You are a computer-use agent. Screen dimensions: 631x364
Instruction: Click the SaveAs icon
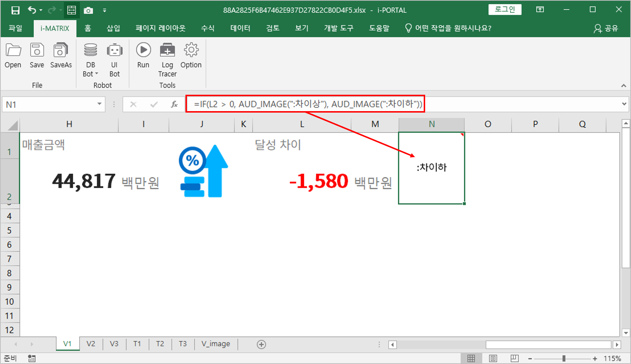coord(60,51)
